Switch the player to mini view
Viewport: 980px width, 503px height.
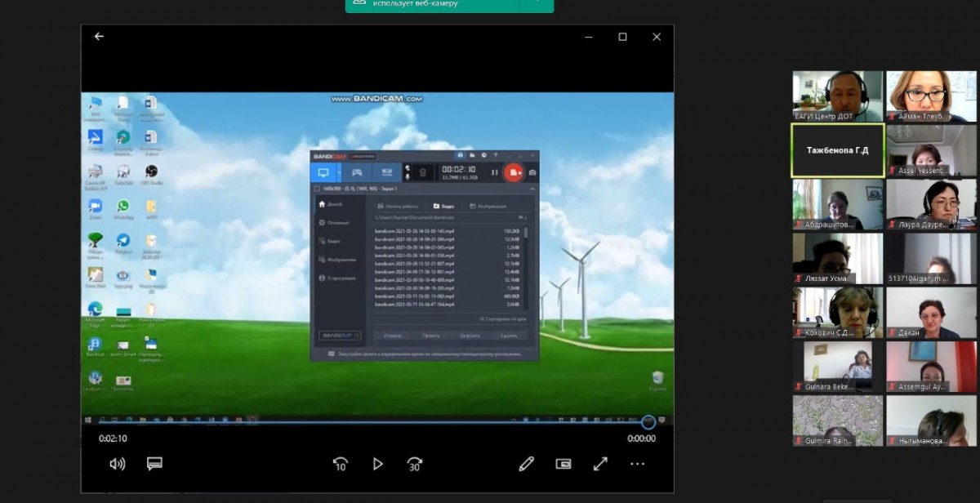[563, 464]
